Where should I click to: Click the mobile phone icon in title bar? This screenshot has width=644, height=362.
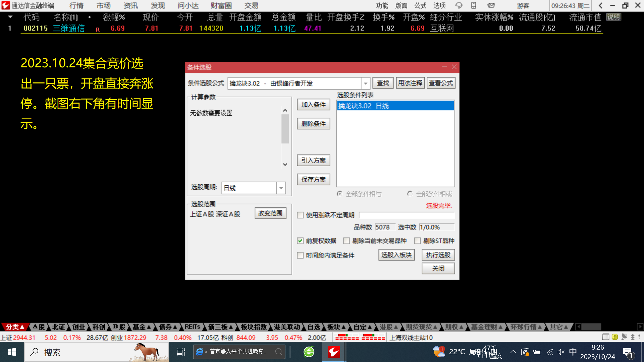click(x=474, y=5)
